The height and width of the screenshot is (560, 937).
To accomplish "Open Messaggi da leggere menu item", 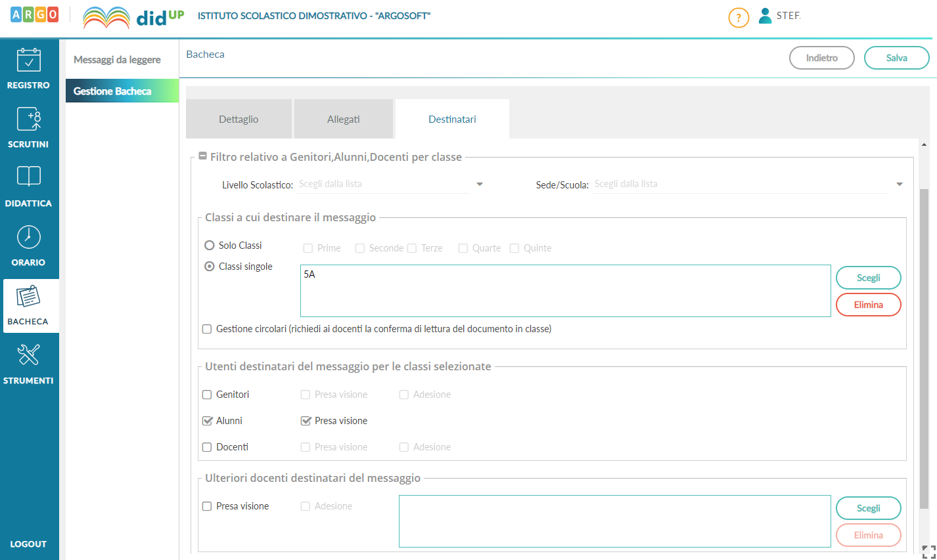I will click(117, 60).
